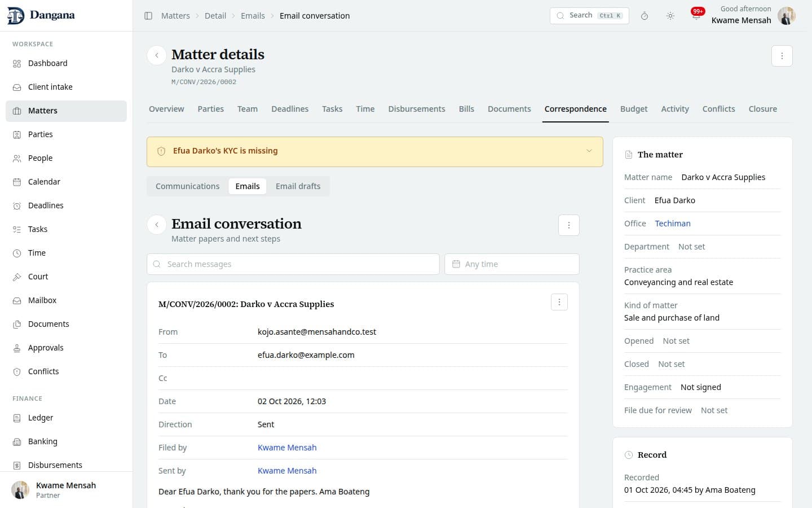The image size is (812, 508).
Task: Open the email message kebab menu
Action: point(559,302)
